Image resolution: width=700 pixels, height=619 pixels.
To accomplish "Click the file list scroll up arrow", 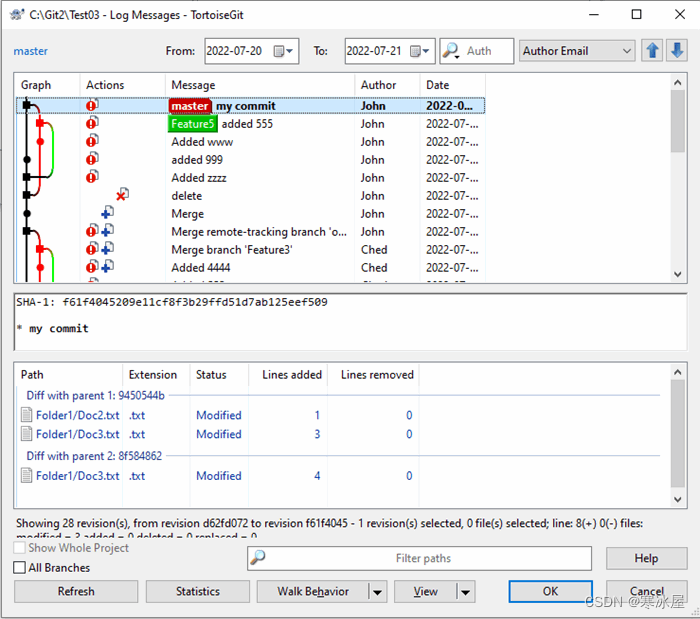I will point(678,372).
